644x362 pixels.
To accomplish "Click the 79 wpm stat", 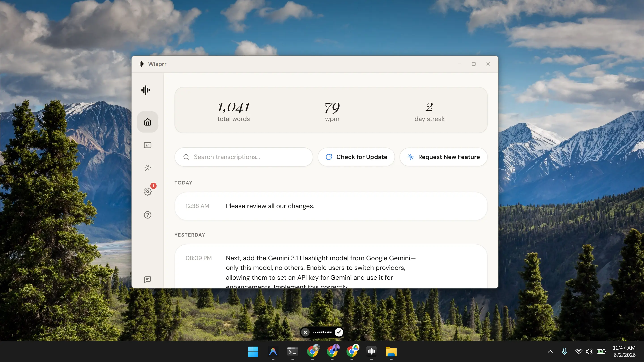I will point(332,111).
